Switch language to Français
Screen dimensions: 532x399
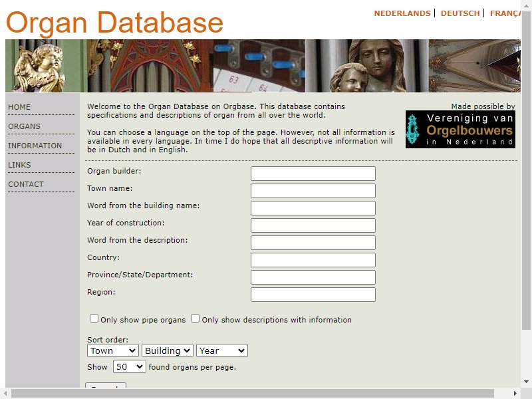pos(505,13)
